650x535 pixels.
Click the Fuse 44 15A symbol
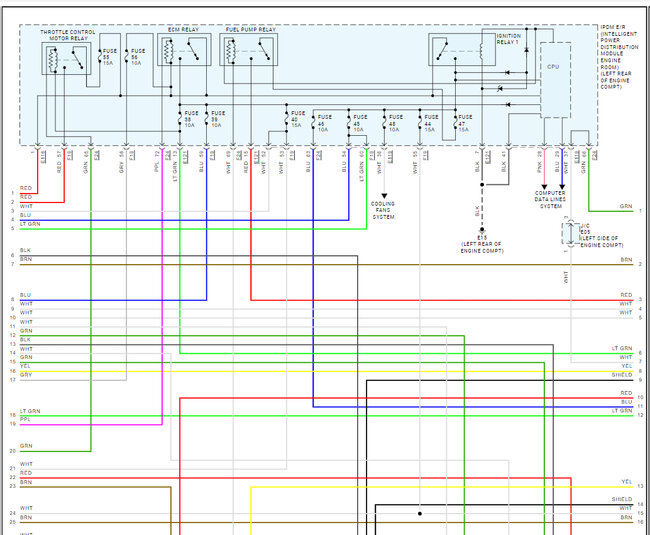[420, 123]
